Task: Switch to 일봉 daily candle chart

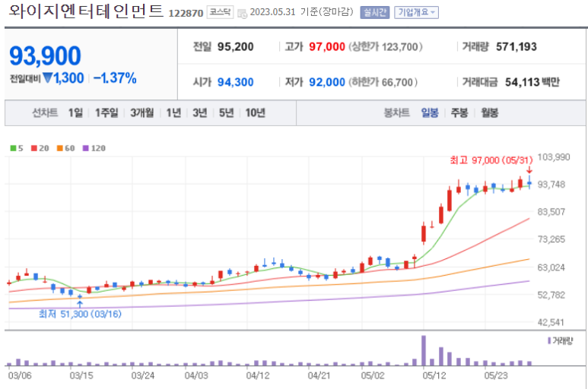Action: pos(430,112)
